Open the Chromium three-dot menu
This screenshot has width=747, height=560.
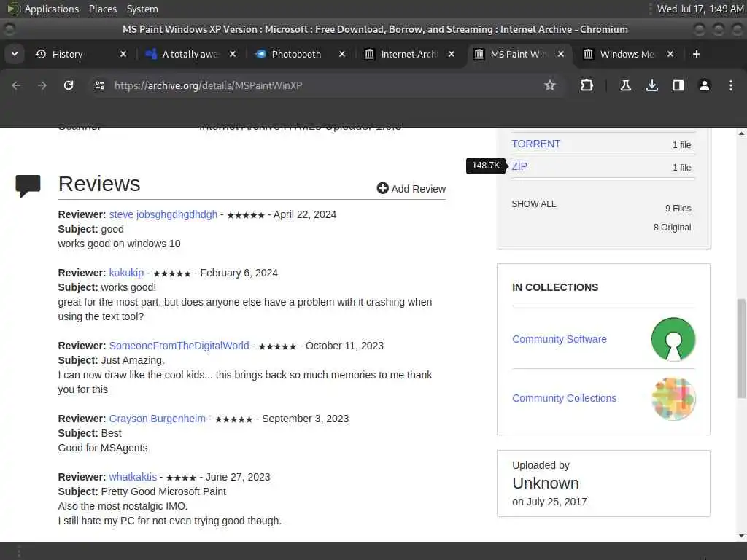[x=731, y=85]
